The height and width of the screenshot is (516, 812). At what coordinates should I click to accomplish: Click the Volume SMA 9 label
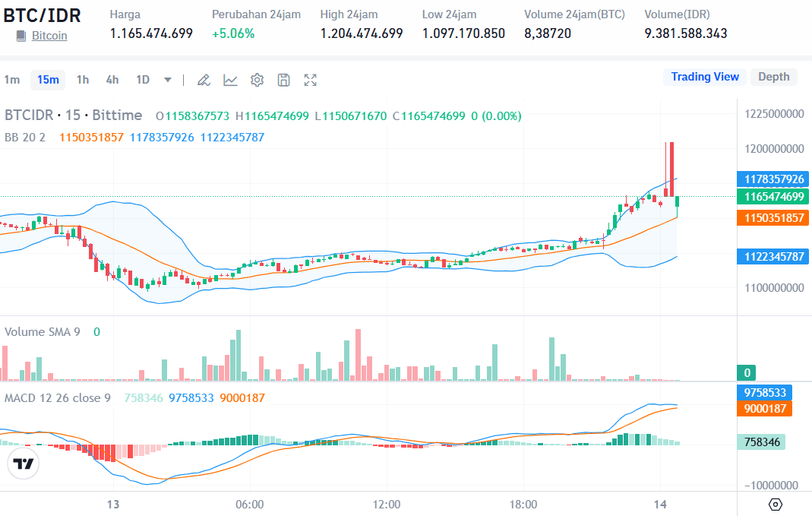click(44, 331)
